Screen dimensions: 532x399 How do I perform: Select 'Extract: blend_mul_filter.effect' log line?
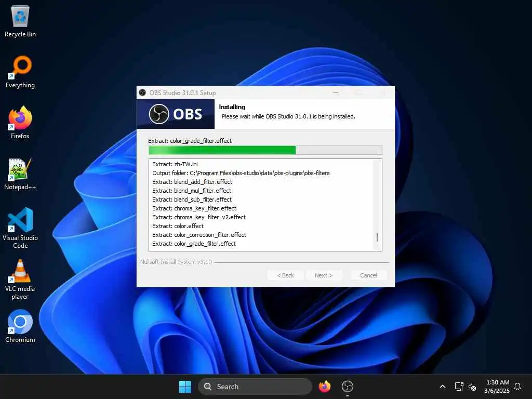pyautogui.click(x=192, y=191)
